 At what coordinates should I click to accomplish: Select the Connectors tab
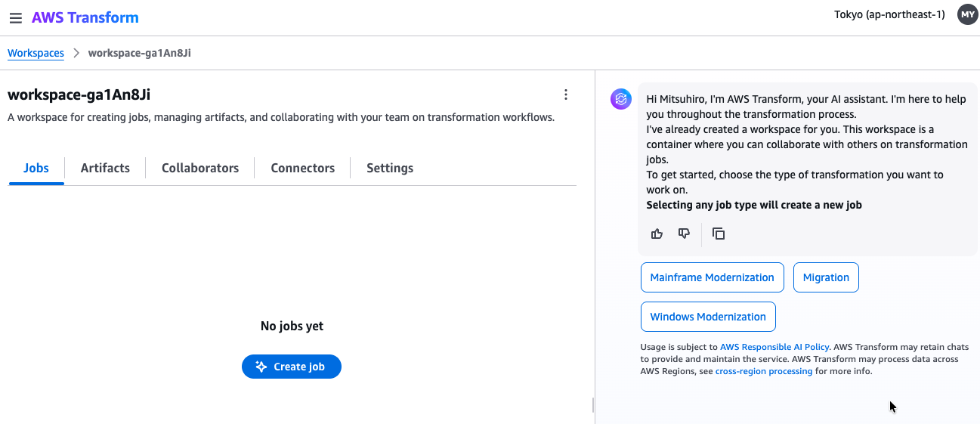tap(302, 168)
